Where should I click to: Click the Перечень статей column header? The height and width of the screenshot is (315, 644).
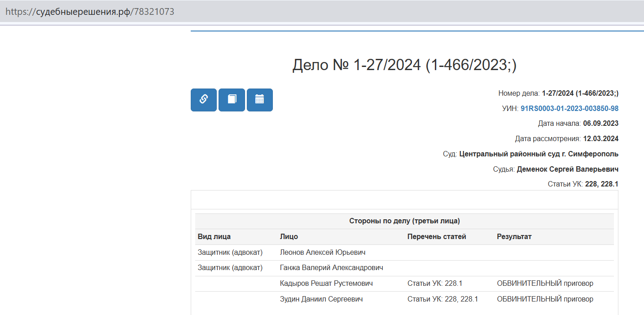[437, 237]
